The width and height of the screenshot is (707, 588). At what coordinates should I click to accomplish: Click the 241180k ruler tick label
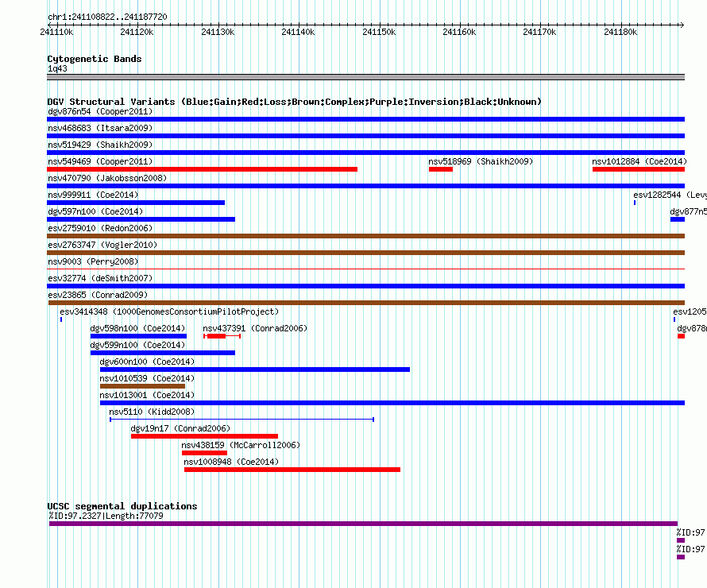pos(621,32)
